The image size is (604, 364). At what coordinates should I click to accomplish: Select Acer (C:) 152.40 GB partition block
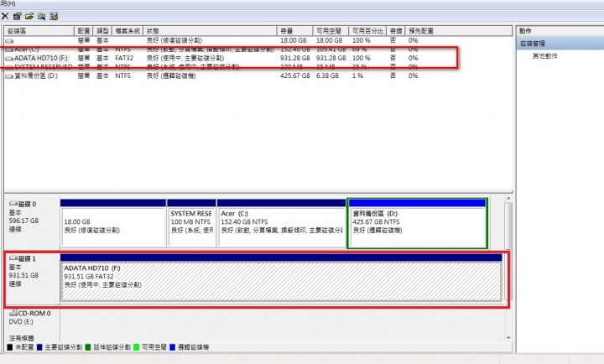[281, 223]
